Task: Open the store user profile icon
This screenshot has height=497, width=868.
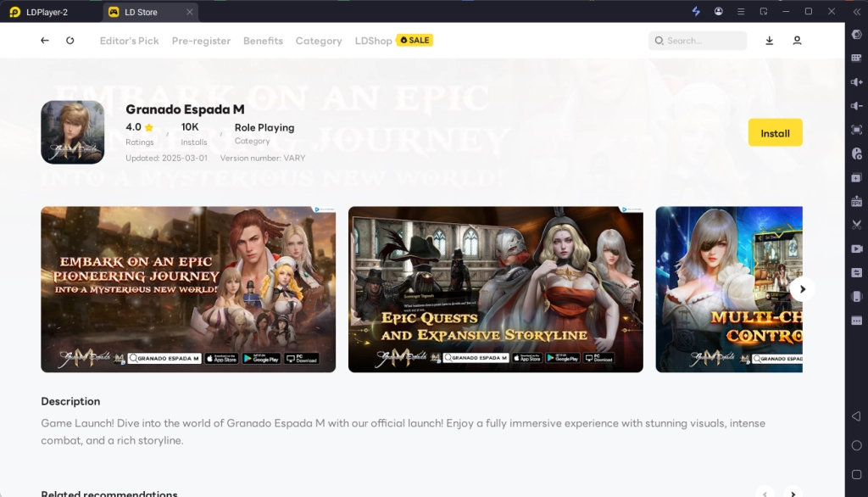Action: pyautogui.click(x=797, y=41)
